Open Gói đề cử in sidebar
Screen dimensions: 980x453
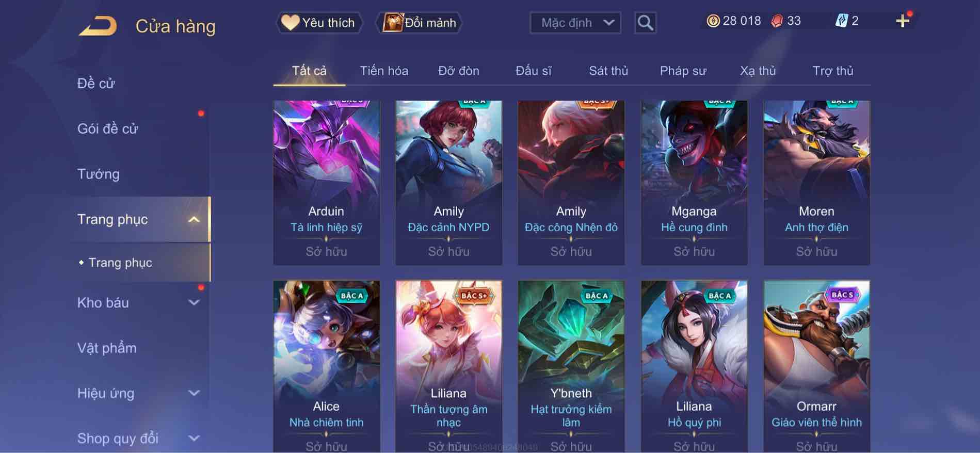[x=107, y=128]
